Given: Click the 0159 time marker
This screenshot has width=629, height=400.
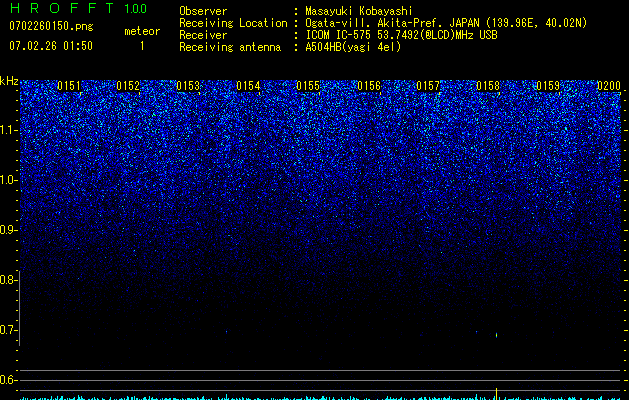Looking at the screenshot, I should [548, 86].
